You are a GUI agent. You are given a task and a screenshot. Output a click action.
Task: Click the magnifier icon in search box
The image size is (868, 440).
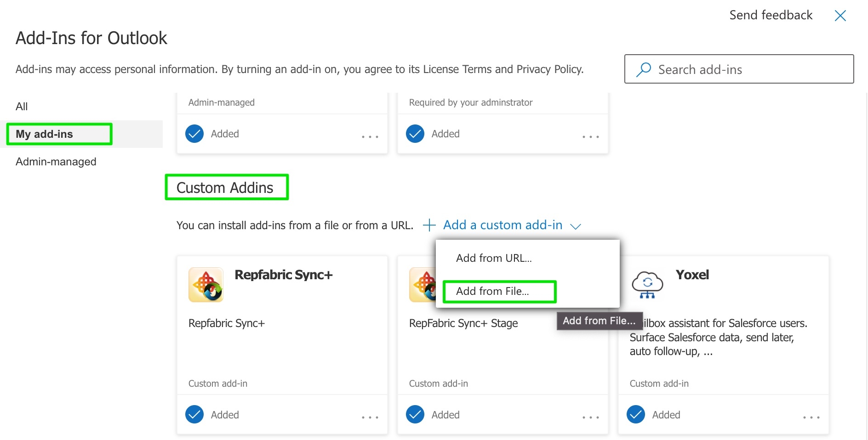click(x=644, y=69)
